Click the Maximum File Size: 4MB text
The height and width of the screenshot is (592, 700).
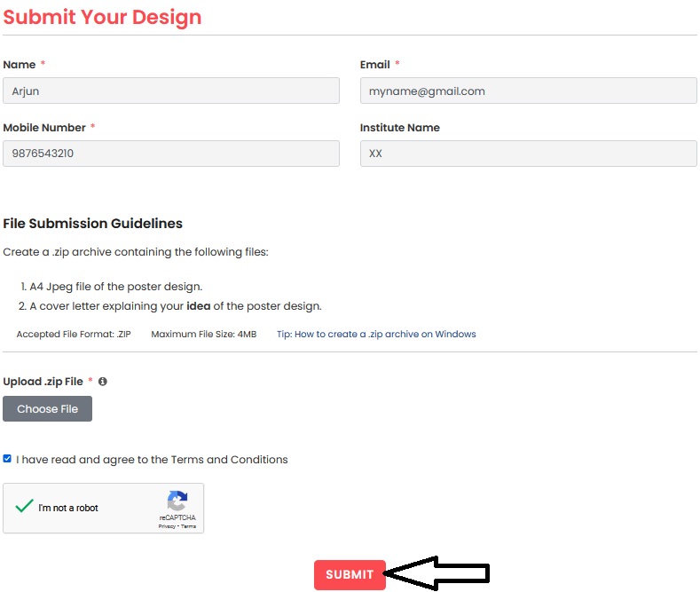(x=204, y=335)
